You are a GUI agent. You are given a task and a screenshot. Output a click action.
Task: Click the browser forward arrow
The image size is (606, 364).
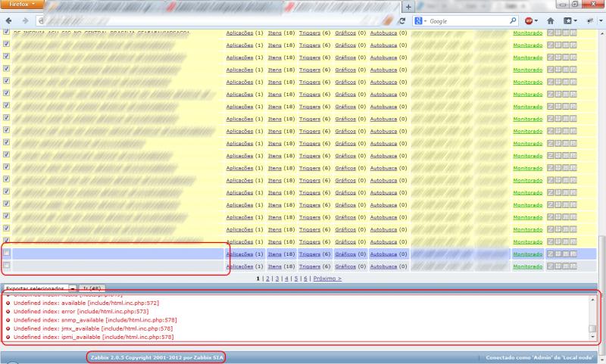[26, 21]
